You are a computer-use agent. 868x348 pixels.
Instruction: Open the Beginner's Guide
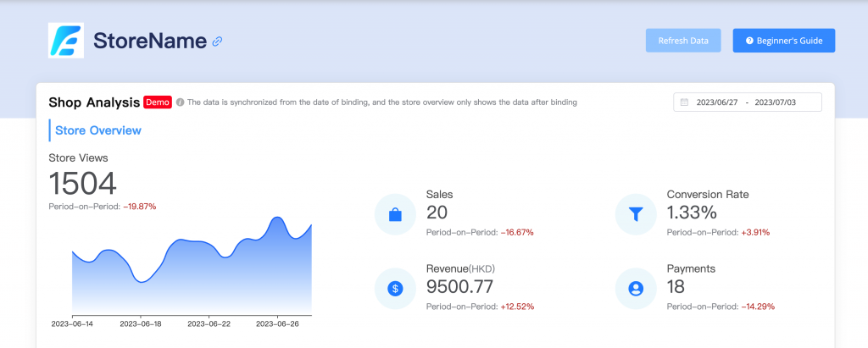click(784, 41)
